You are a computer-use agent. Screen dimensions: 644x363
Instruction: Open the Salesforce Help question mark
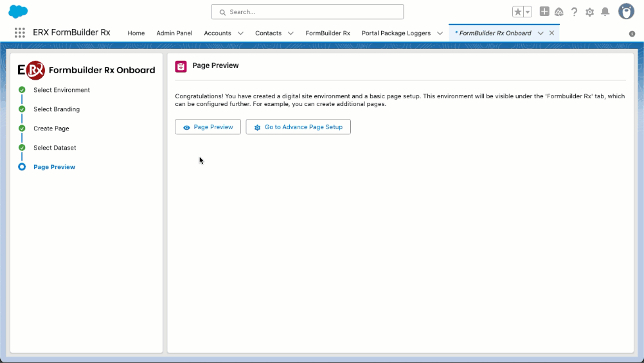click(574, 12)
